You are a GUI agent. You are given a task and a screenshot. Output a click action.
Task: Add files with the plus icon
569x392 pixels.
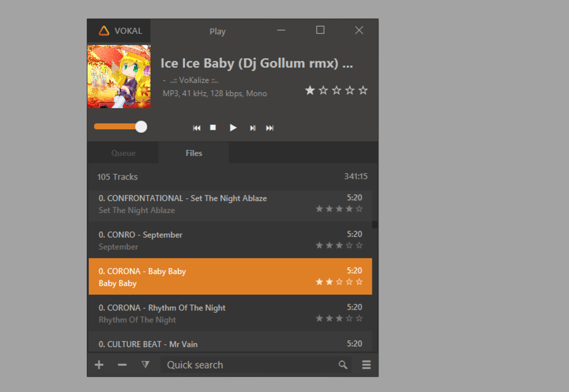click(99, 365)
